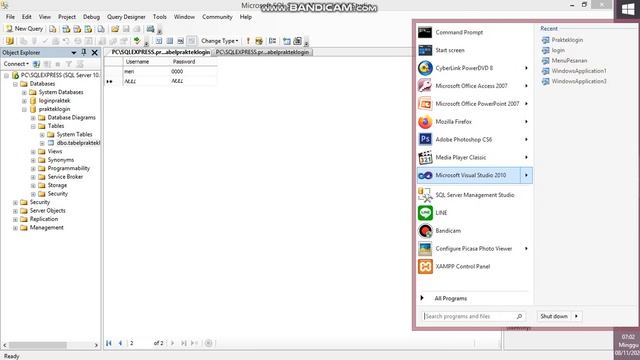This screenshot has width=640, height=360.
Task: Collapse the Tables tree node
Action: [x=33, y=127]
